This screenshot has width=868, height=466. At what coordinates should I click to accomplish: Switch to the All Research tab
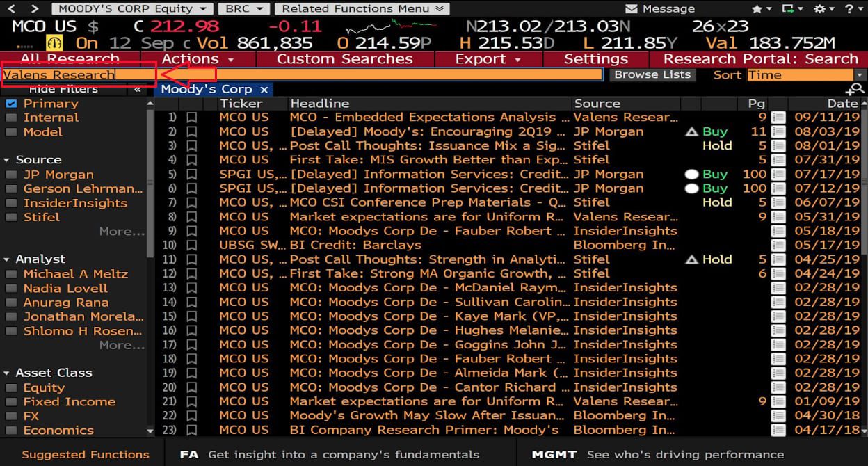point(70,59)
